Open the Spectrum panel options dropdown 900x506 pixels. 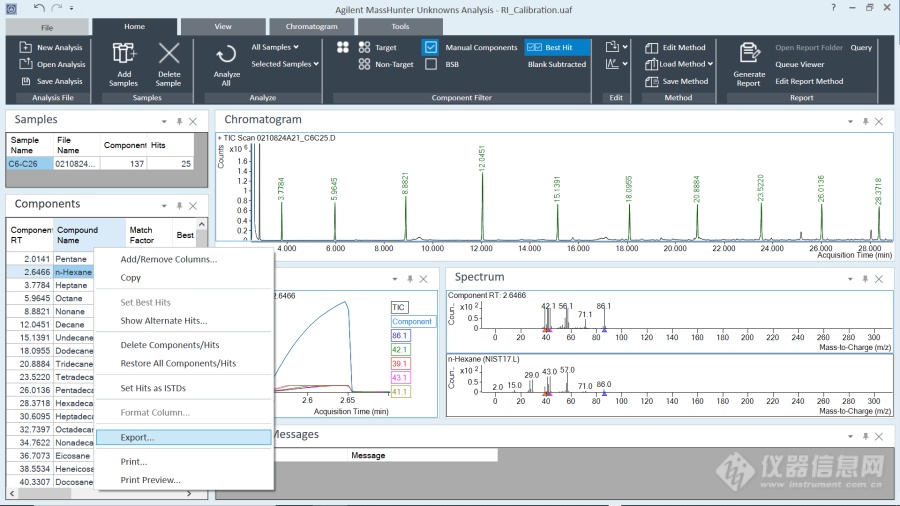pyautogui.click(x=850, y=279)
